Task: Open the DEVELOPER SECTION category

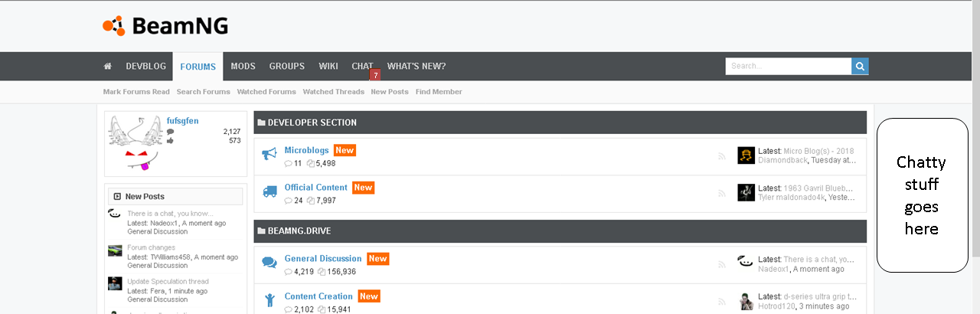Action: click(312, 123)
